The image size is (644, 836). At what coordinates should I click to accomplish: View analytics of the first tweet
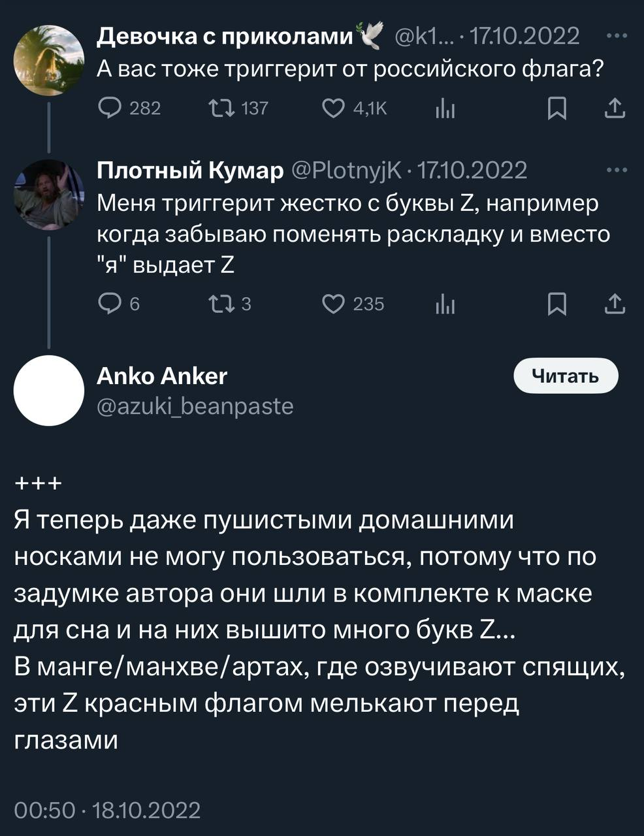[445, 108]
